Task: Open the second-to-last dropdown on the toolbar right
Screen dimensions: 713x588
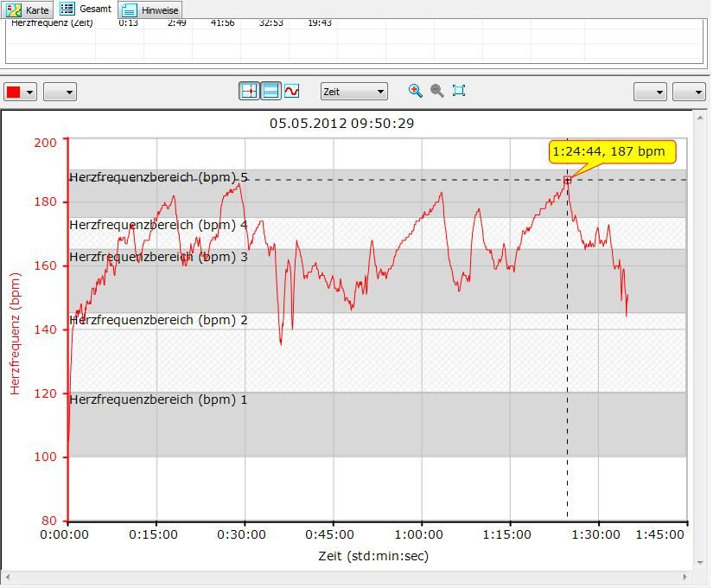Action: 650,92
